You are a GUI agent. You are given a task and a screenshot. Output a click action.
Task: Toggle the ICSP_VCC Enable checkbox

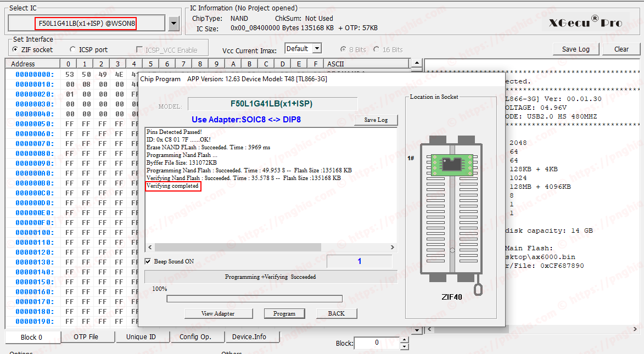coord(139,50)
